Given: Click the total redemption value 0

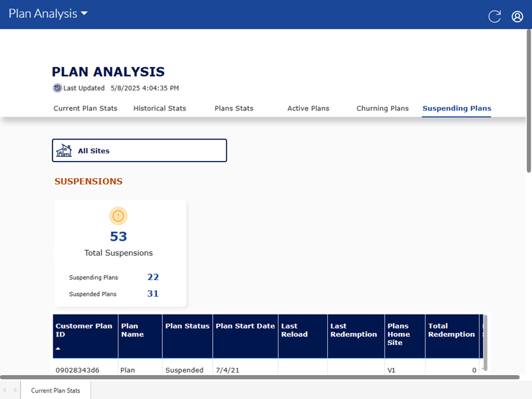Looking at the screenshot, I should [474, 370].
